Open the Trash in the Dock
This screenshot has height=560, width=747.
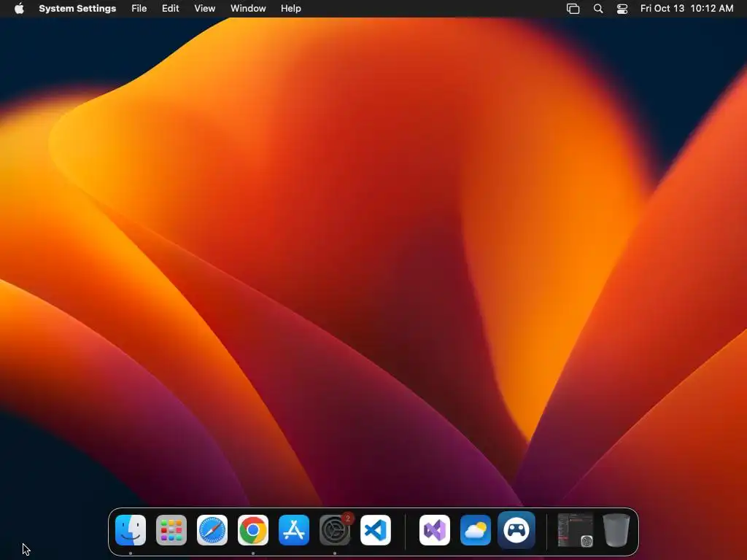tap(616, 530)
